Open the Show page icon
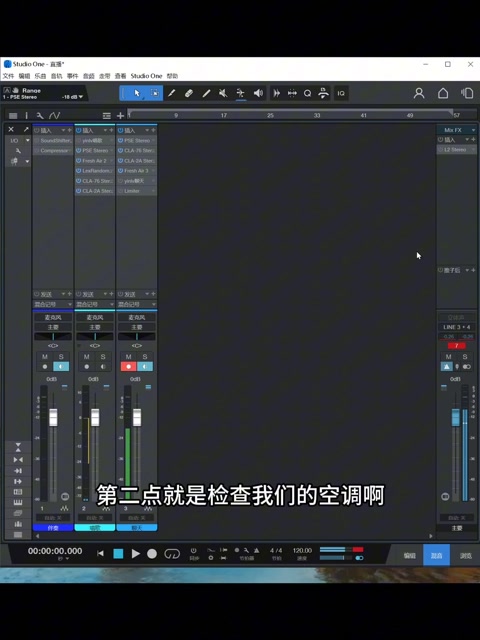 (467, 93)
